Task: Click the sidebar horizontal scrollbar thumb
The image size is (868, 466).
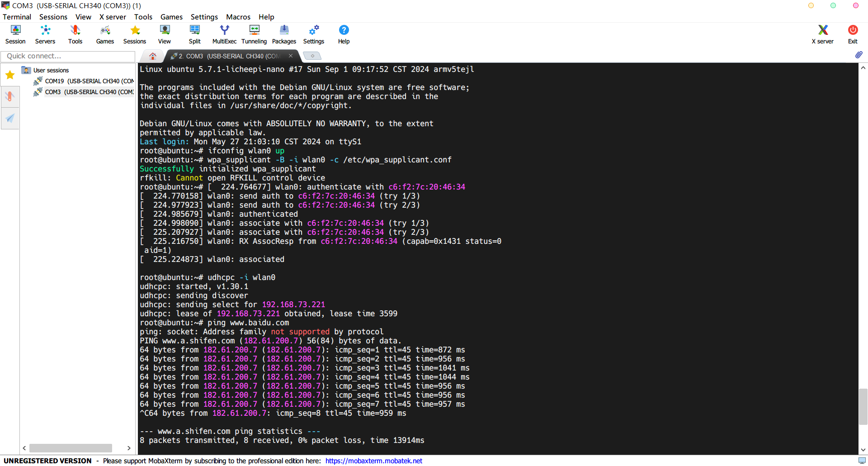Action: [71, 448]
